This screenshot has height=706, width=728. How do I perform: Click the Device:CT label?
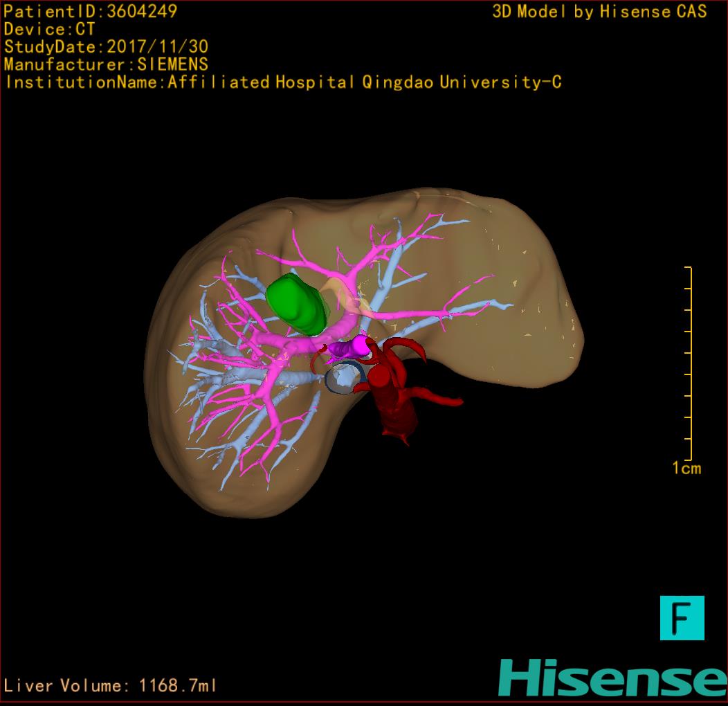click(49, 29)
